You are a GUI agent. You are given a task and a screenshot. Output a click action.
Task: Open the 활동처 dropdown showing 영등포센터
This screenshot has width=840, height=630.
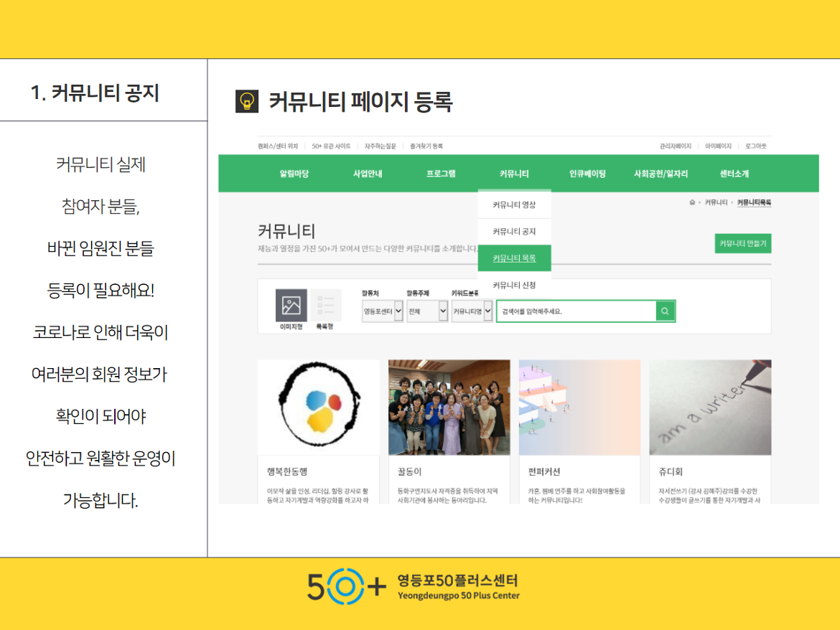pyautogui.click(x=383, y=311)
